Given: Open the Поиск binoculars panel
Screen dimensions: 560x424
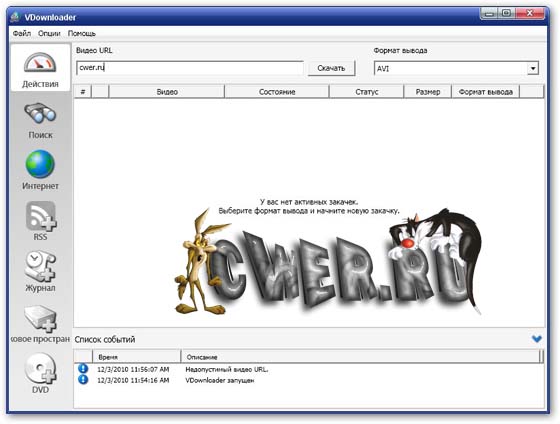Looking at the screenshot, I should (40, 120).
